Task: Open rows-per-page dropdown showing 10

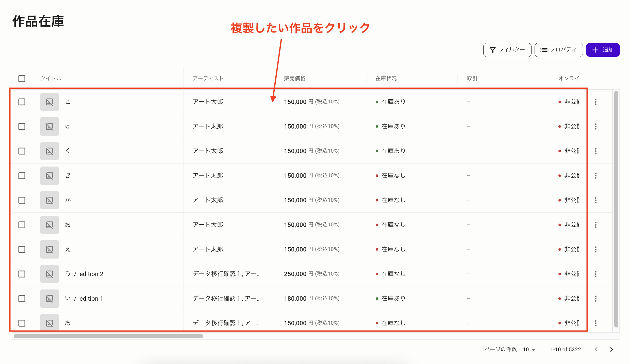Action: point(529,350)
